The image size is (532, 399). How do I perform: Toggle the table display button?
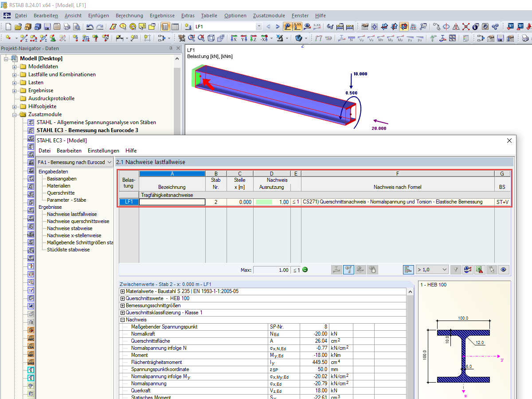pos(175,27)
